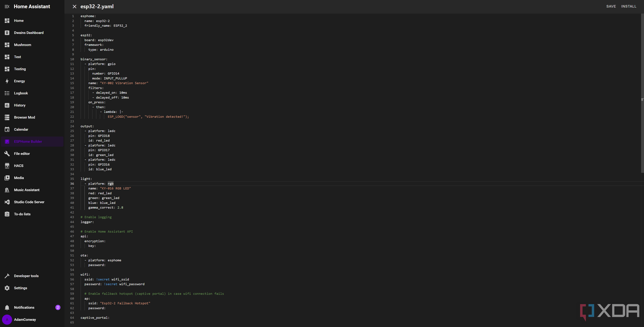Click the "KY-002 Vibration Sensor" string
This screenshot has height=327, width=644.
(x=124, y=83)
